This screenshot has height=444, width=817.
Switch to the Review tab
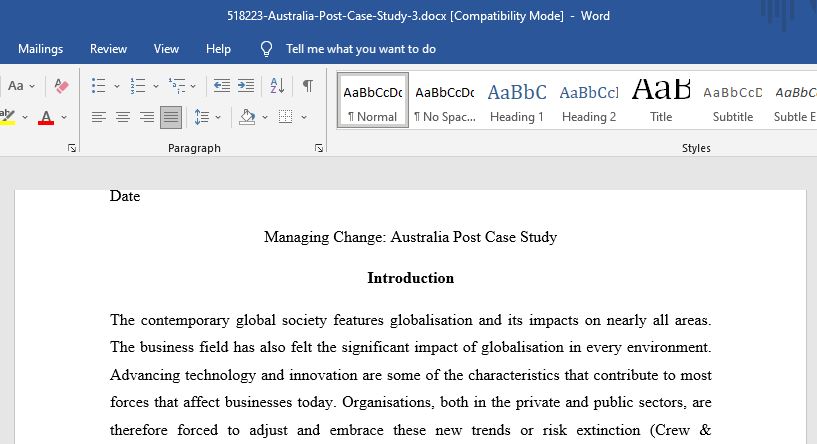click(108, 49)
